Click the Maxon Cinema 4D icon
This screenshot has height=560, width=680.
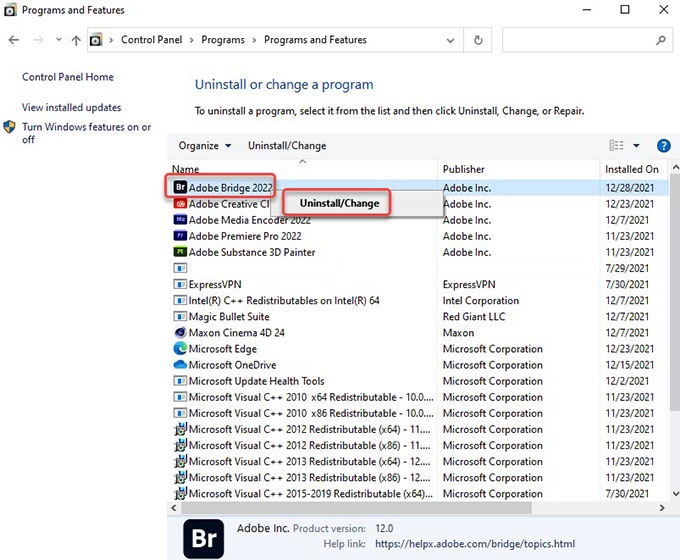coord(180,332)
